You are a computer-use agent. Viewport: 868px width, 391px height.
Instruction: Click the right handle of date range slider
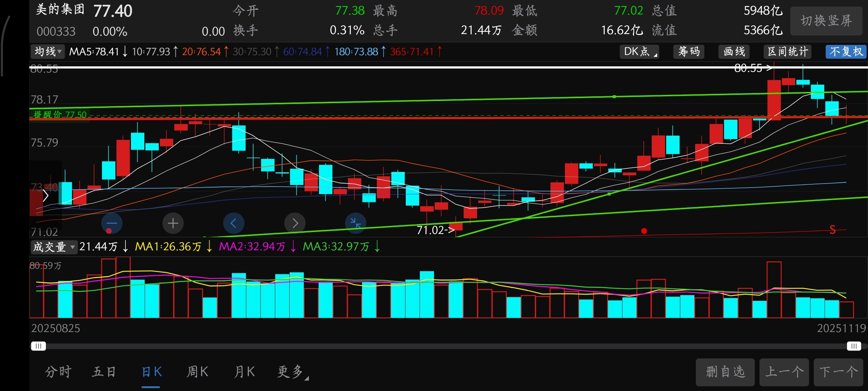[x=854, y=346]
